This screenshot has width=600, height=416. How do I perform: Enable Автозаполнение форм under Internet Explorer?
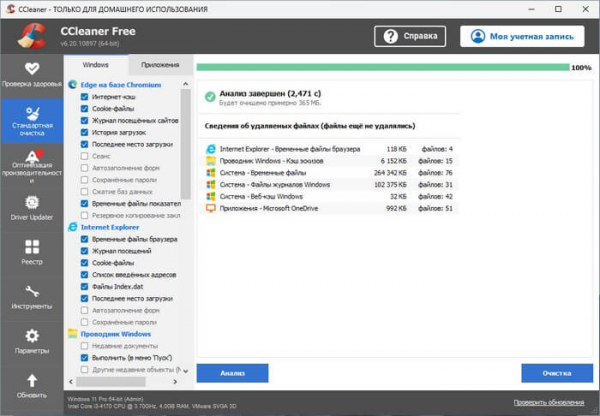tap(85, 310)
